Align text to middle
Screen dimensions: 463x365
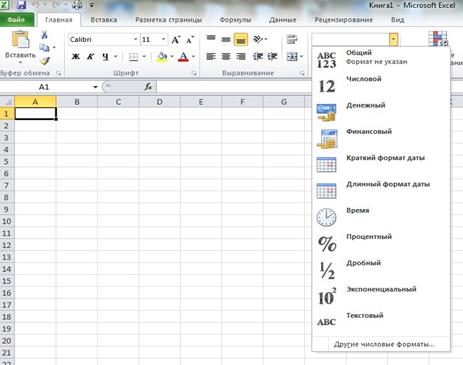pos(226,39)
